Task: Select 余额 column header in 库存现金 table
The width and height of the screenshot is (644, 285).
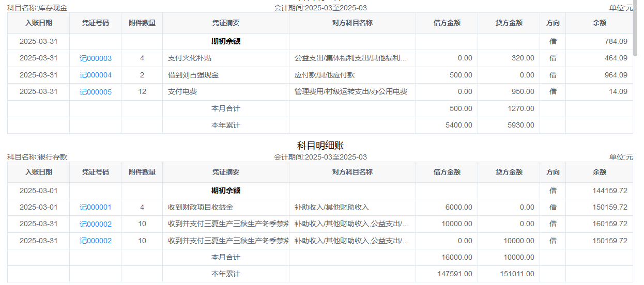Action: pyautogui.click(x=599, y=23)
